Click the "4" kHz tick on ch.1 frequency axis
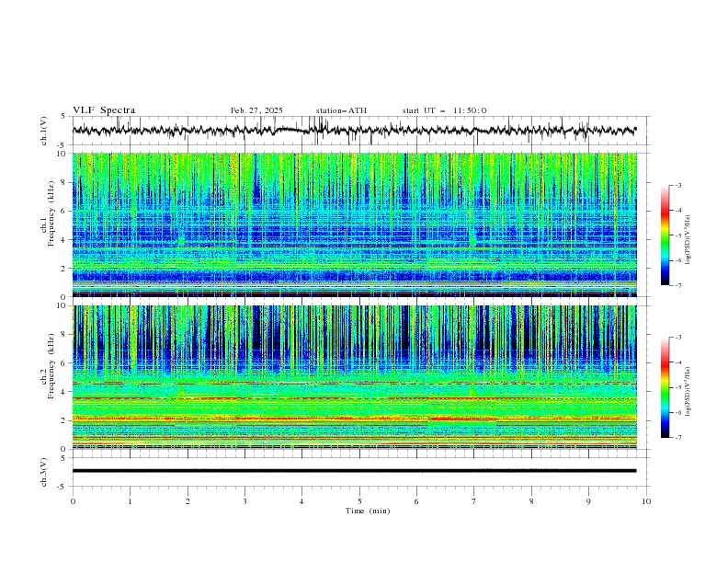 [65, 240]
